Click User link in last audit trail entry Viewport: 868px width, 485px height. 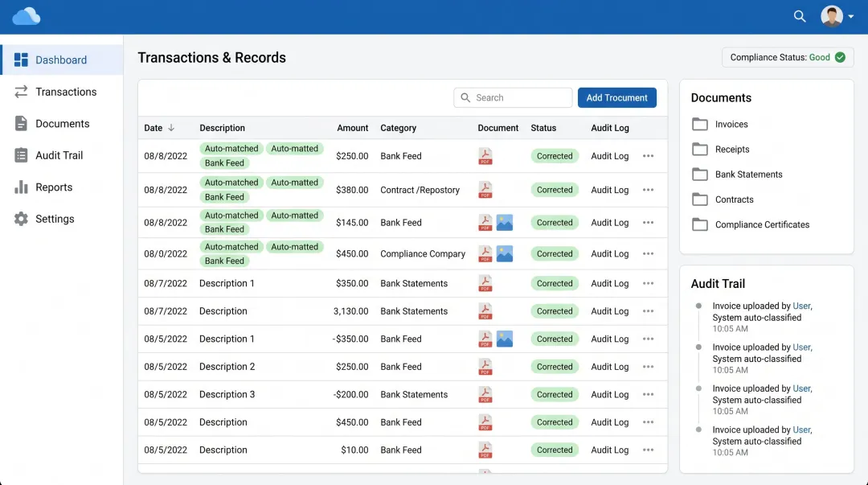coord(801,430)
